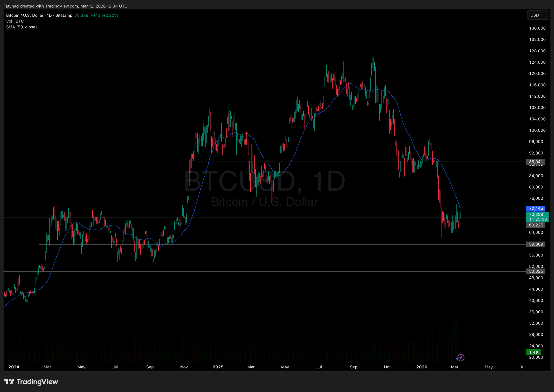
Task: Click the TradingView logo at bottom left
Action: coord(31,382)
